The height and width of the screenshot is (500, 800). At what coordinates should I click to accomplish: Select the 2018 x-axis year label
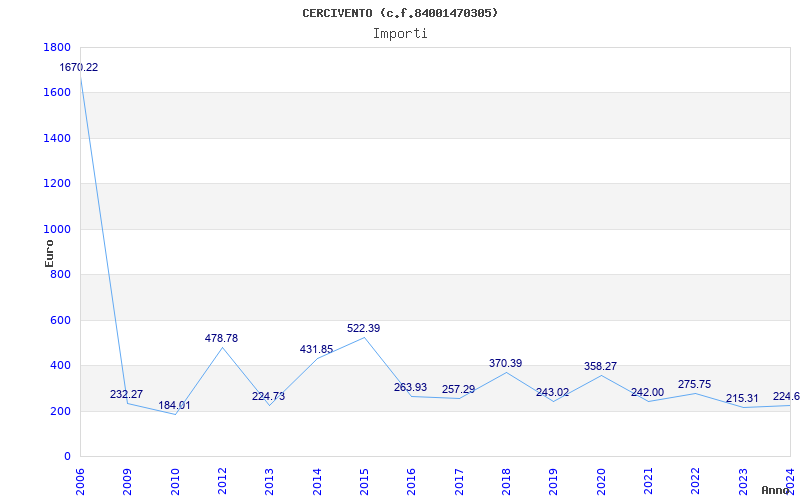pyautogui.click(x=506, y=481)
